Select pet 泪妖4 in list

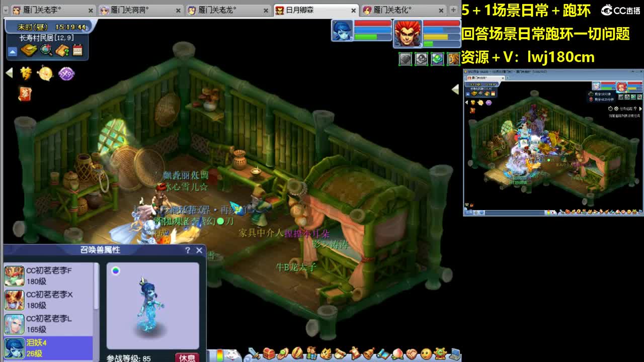[x=48, y=348]
